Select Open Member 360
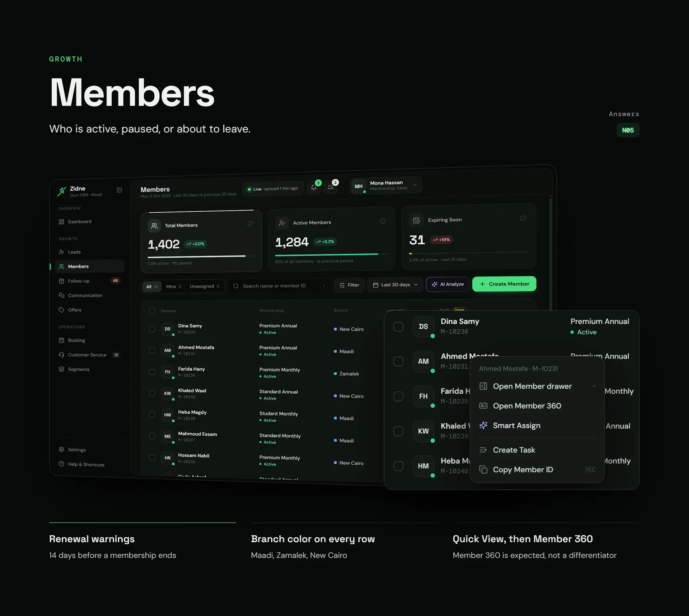689x616 pixels. 537,406
